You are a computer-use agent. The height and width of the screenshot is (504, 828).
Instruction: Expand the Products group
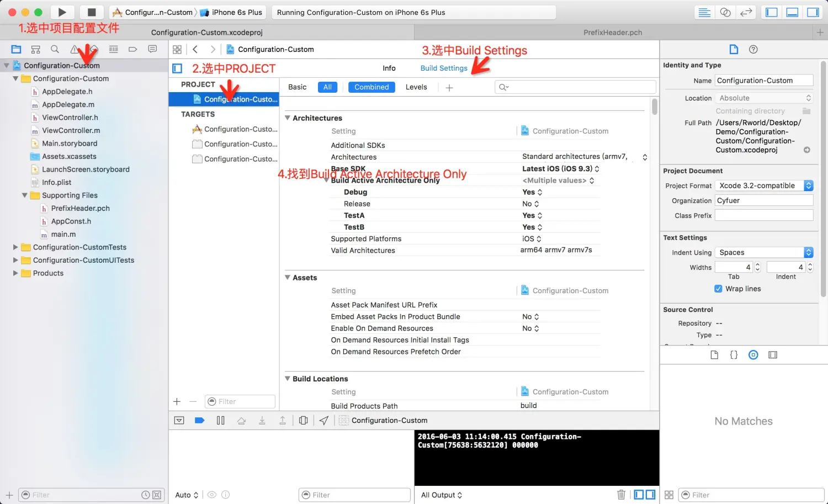click(x=15, y=273)
